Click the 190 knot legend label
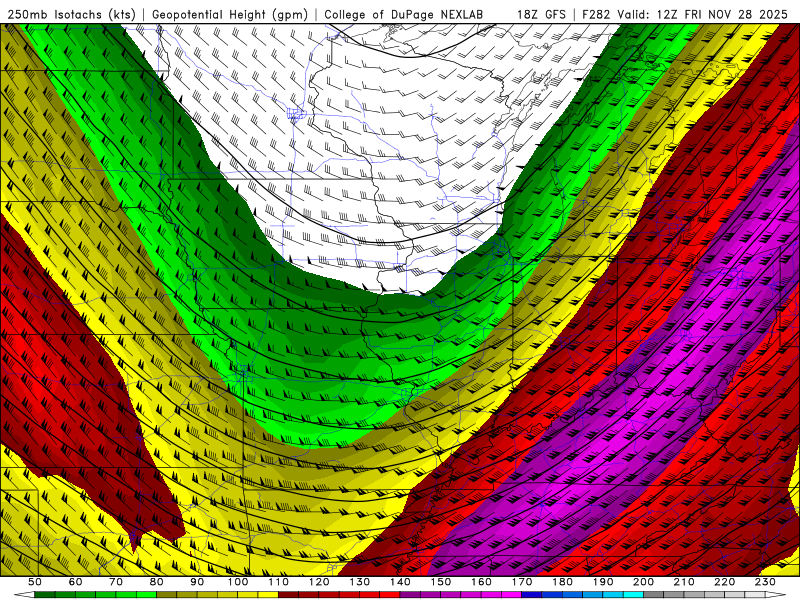The image size is (800, 600). [x=603, y=582]
